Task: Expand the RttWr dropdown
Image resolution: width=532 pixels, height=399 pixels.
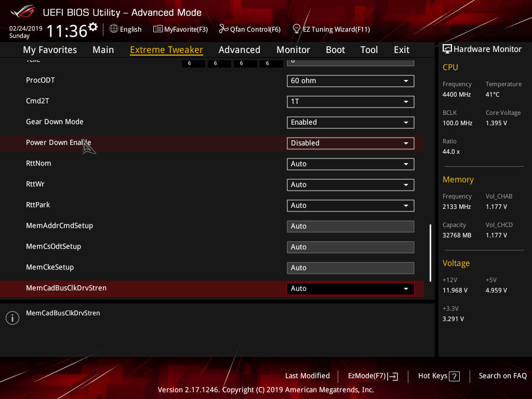Action: pyautogui.click(x=351, y=184)
